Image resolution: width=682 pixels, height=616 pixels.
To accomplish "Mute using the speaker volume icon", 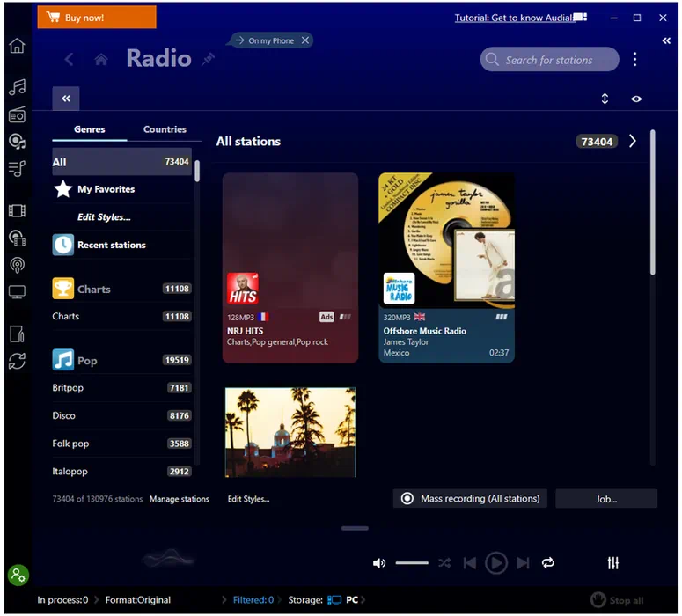I will [379, 563].
